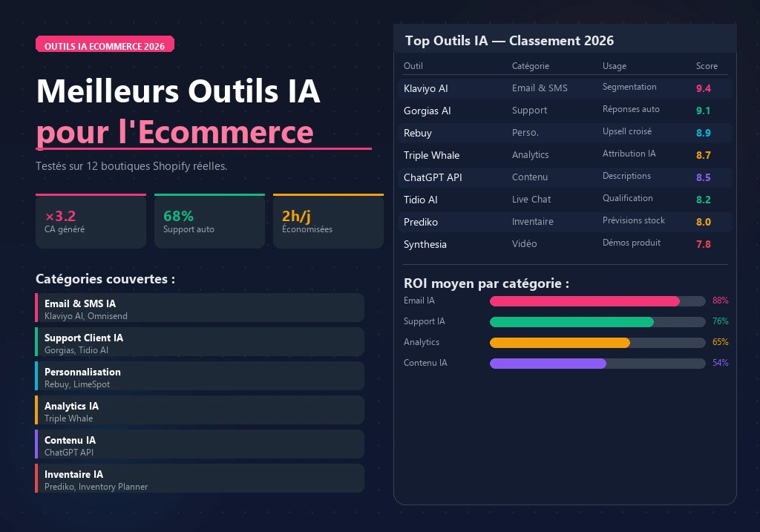Screen dimensions: 760x532
Task: Click the green Support IA ROI bar
Action: (x=572, y=322)
